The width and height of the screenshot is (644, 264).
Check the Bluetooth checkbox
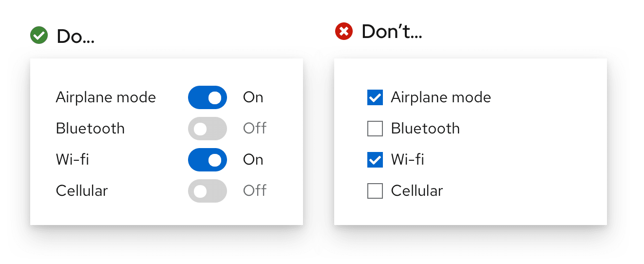click(375, 129)
